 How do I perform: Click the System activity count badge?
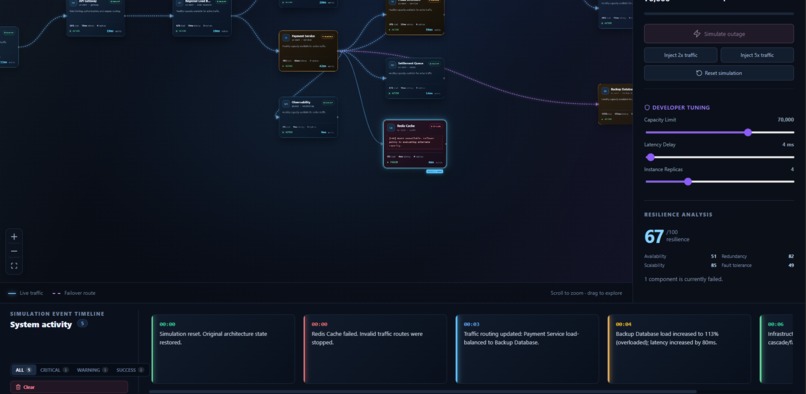click(82, 324)
